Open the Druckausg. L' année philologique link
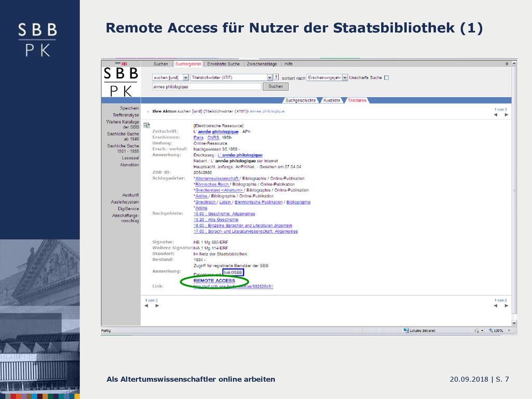The height and width of the screenshot is (399, 532). (x=240, y=155)
